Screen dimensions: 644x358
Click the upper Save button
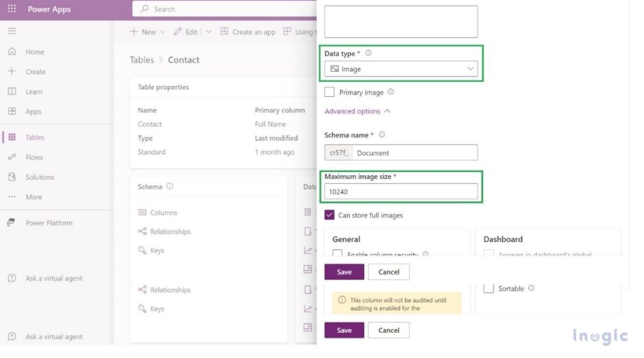click(x=344, y=272)
